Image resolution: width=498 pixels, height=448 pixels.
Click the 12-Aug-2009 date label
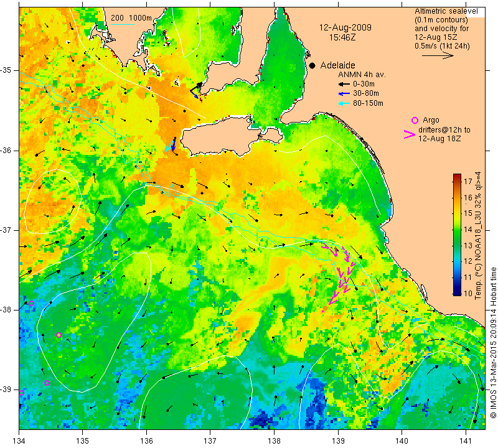tap(345, 27)
